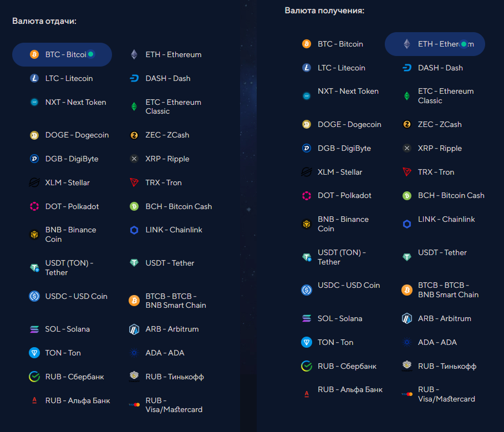This screenshot has width=504, height=432.
Task: Click the Ethereum diamond icon under Валюта отдачи
Action: (134, 54)
